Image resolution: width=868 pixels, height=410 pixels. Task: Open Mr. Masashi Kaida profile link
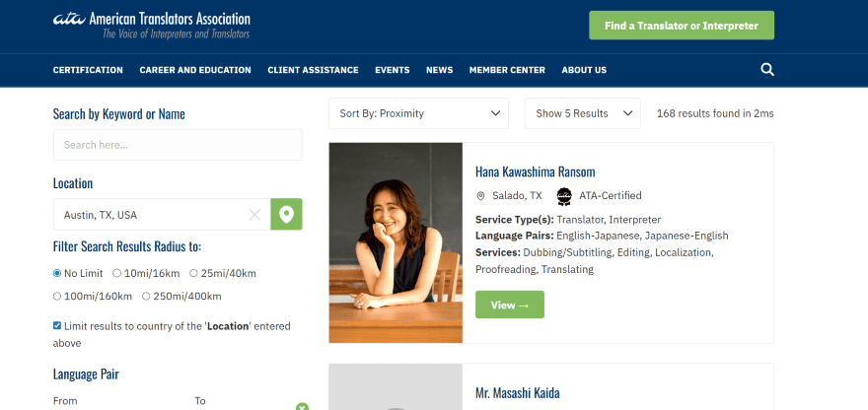tap(518, 393)
